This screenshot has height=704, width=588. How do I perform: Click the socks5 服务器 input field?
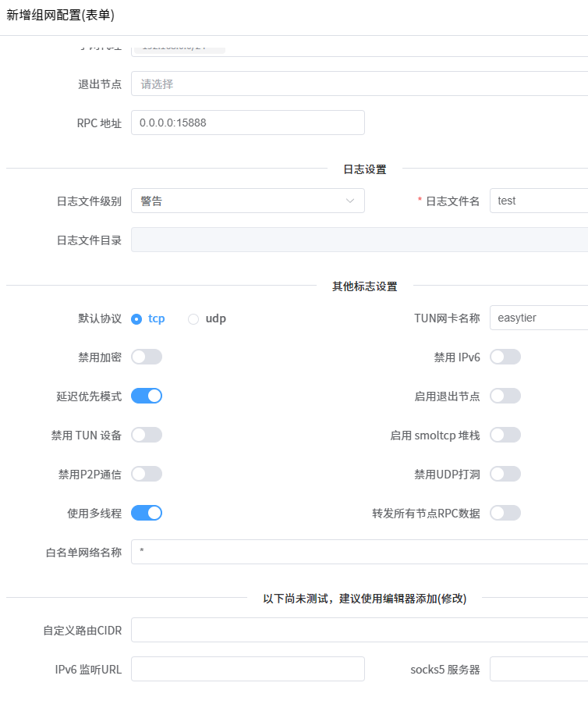[x=539, y=669]
